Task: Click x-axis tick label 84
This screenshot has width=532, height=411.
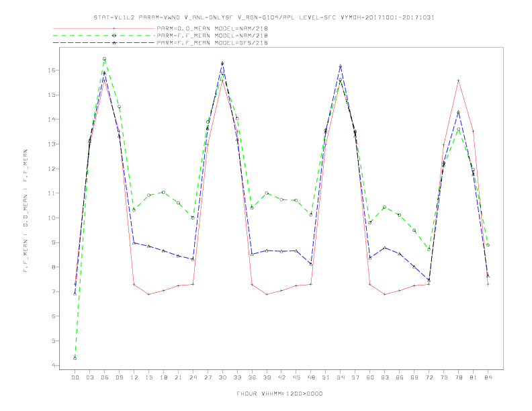Action: pyautogui.click(x=488, y=377)
